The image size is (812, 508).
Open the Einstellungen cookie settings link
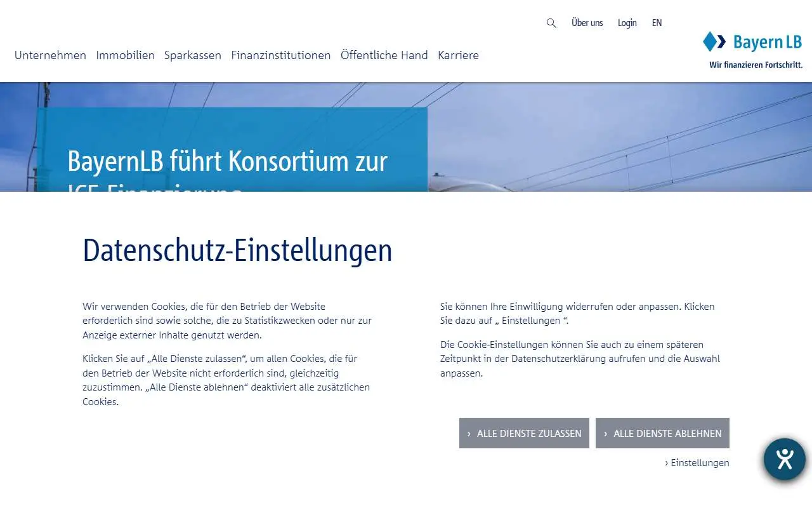pyautogui.click(x=697, y=463)
